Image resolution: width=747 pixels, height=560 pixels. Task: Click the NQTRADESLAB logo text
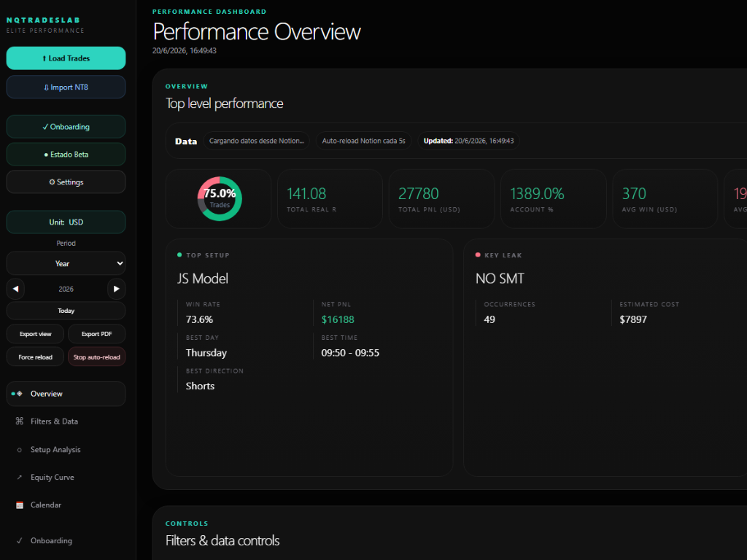(43, 20)
